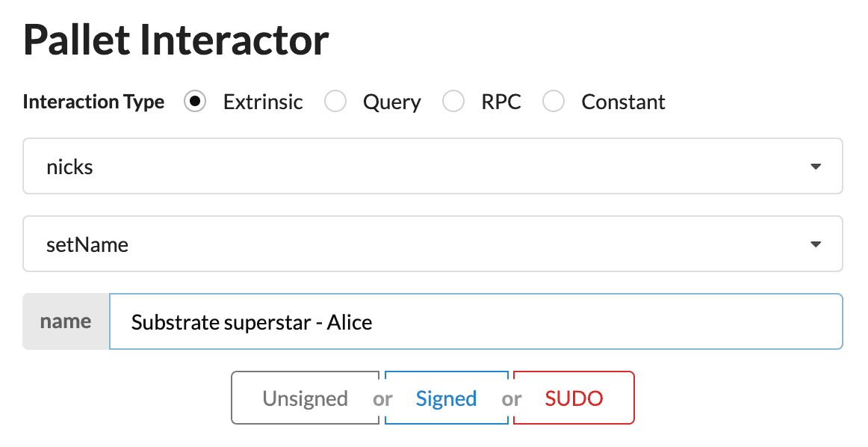Select the Constant radio button
Viewport: 868px width, 447px height.
click(554, 102)
